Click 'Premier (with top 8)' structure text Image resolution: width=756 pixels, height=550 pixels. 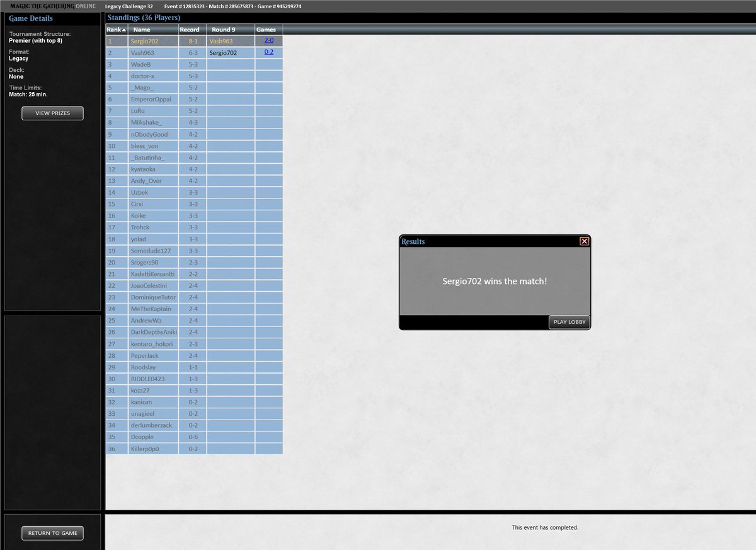click(35, 40)
